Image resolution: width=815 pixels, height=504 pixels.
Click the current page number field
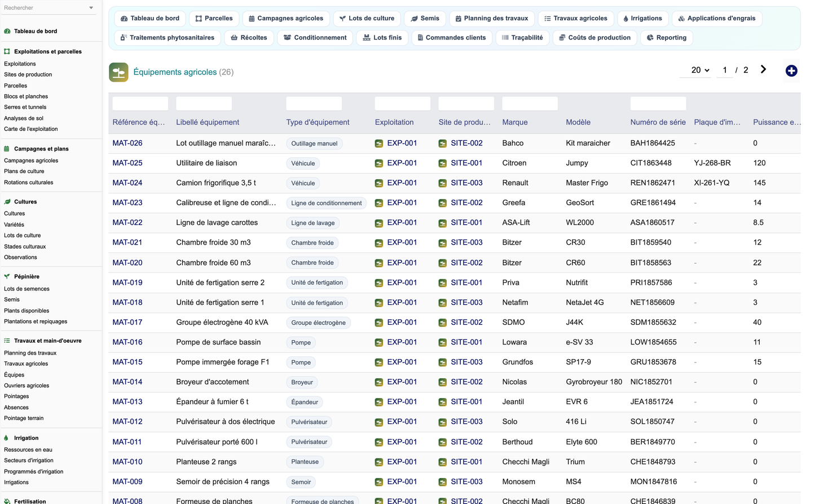(x=725, y=70)
